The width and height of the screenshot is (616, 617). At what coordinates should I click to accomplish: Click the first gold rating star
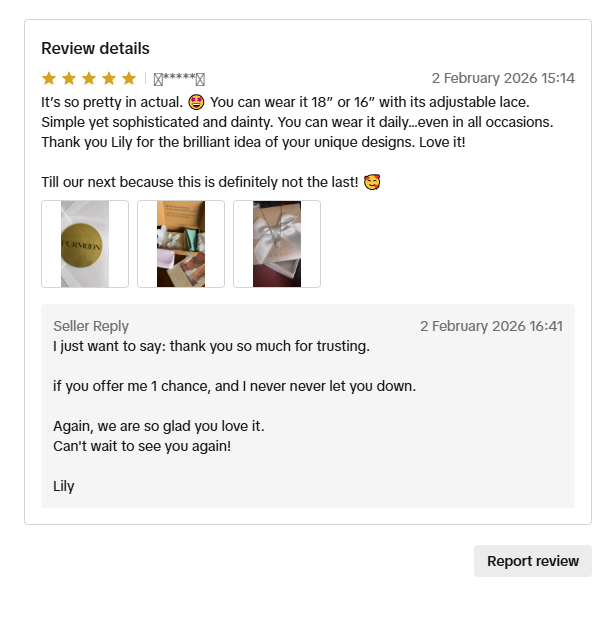point(49,78)
